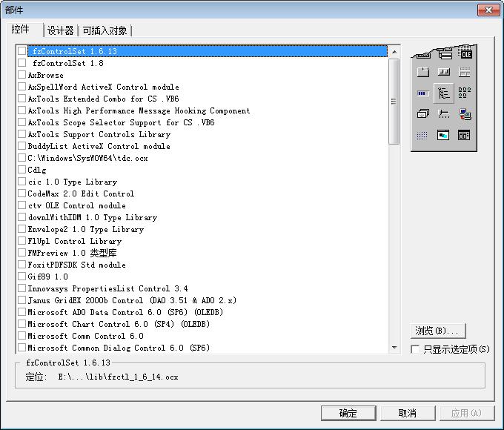Check the Janus GridEX 2000b Control box
This screenshot has width=504, height=430.
tap(21, 300)
